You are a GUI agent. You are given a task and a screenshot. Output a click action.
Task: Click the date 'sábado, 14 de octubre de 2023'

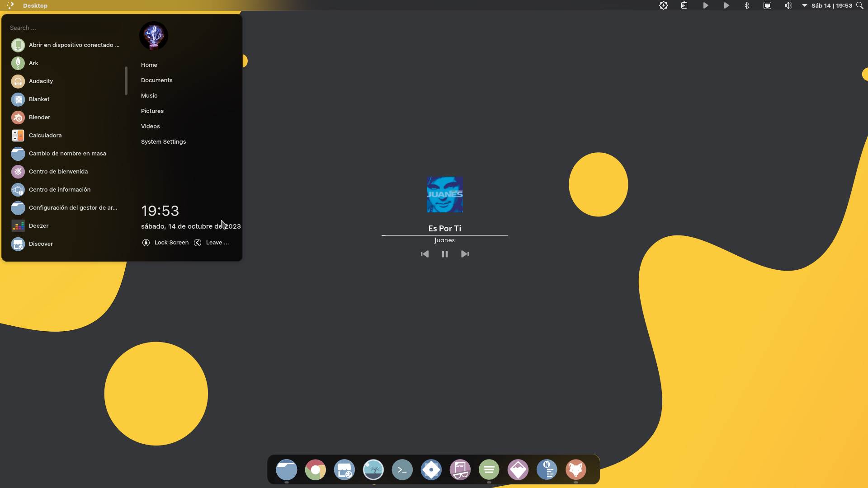(x=191, y=226)
